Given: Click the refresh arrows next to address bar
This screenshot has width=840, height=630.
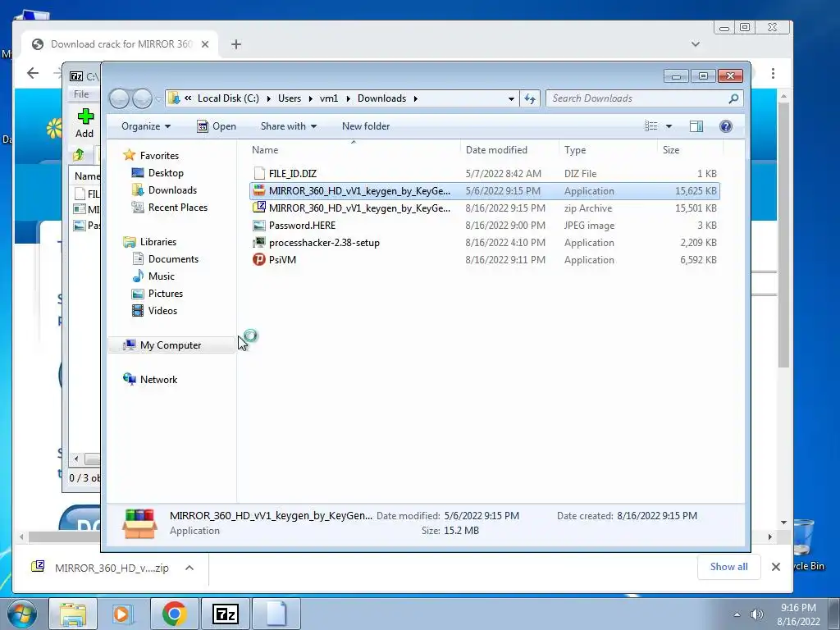Looking at the screenshot, I should pyautogui.click(x=530, y=98).
